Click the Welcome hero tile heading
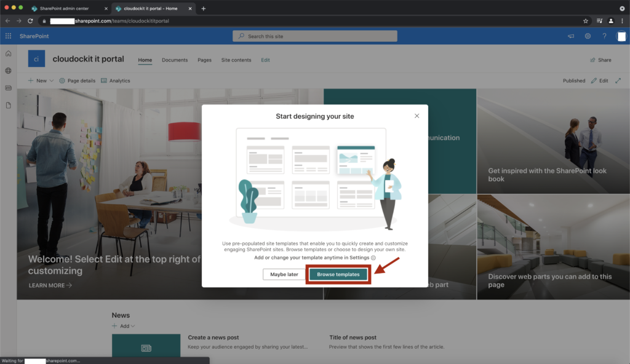 pyautogui.click(x=114, y=265)
